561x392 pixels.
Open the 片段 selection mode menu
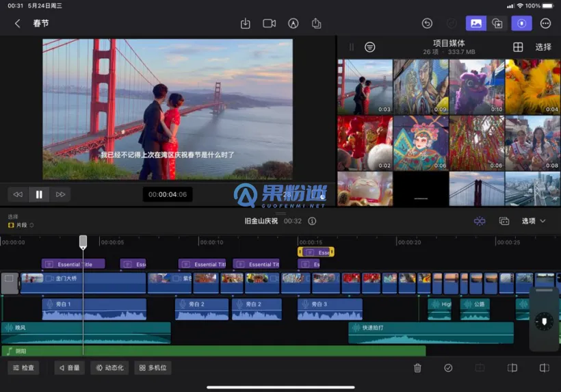click(x=21, y=225)
